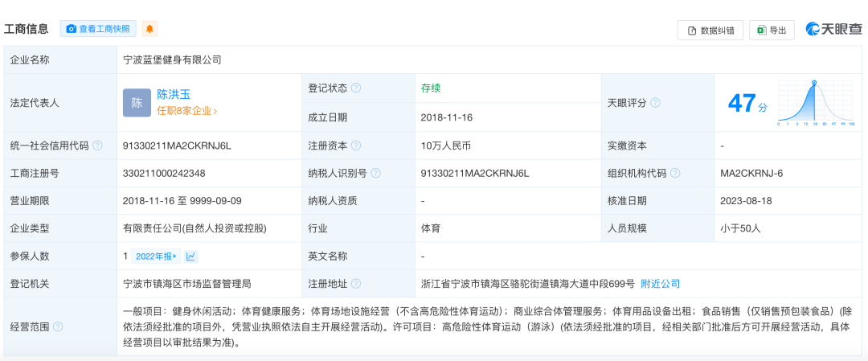Click the orange bell alert icon

150,29
